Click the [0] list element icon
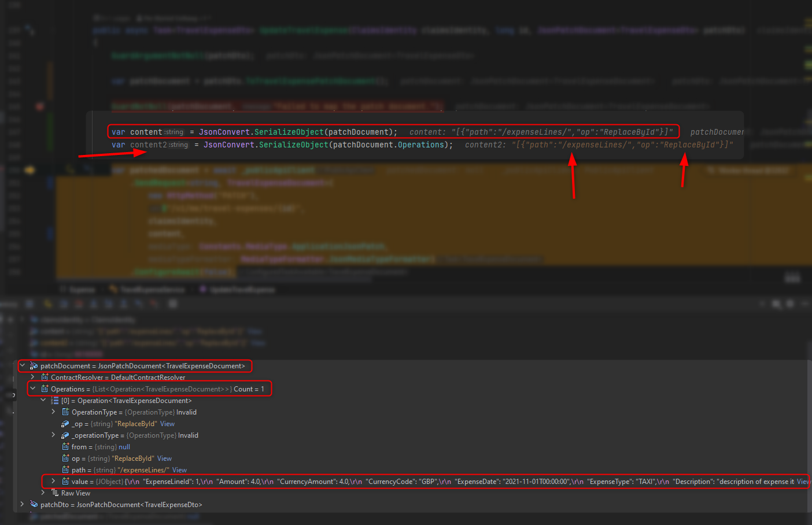The width and height of the screenshot is (812, 525). click(x=55, y=400)
